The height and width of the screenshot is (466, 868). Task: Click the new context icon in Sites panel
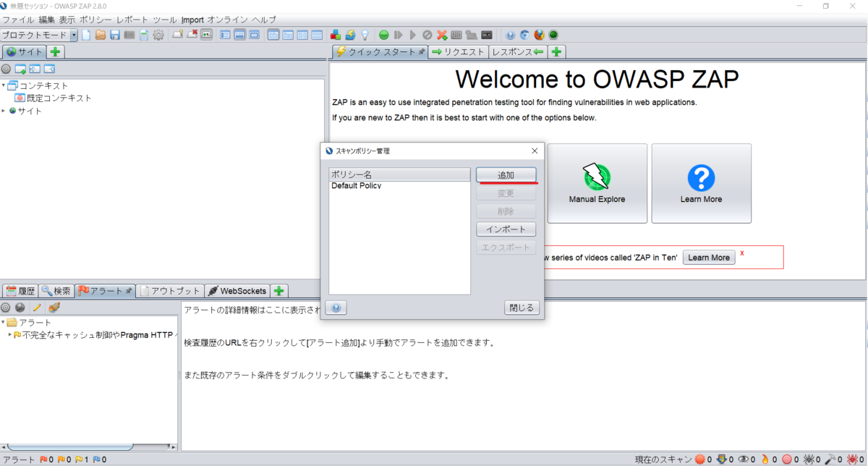point(20,69)
